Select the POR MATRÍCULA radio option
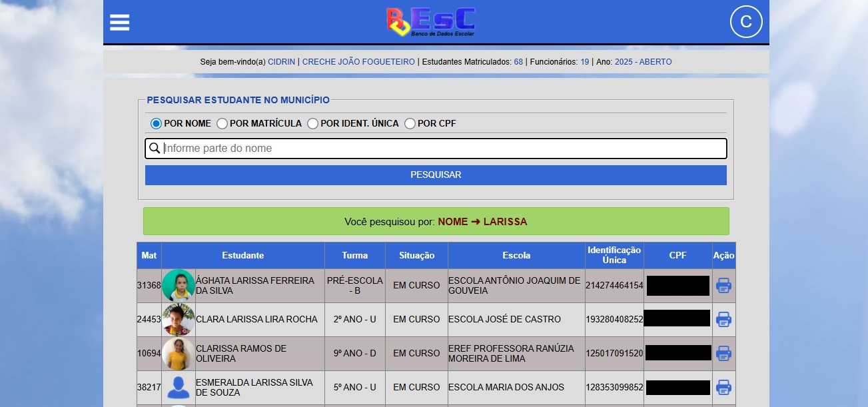868x407 pixels. point(222,123)
